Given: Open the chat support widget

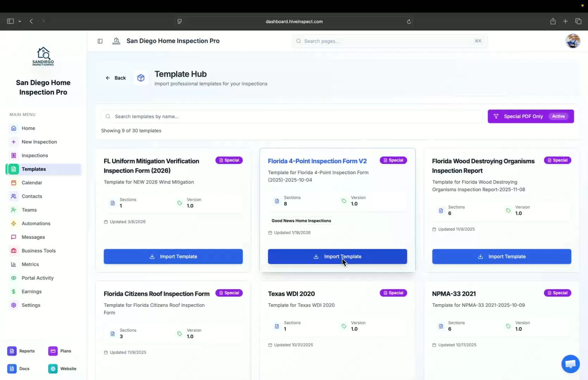Looking at the screenshot, I should (570, 364).
